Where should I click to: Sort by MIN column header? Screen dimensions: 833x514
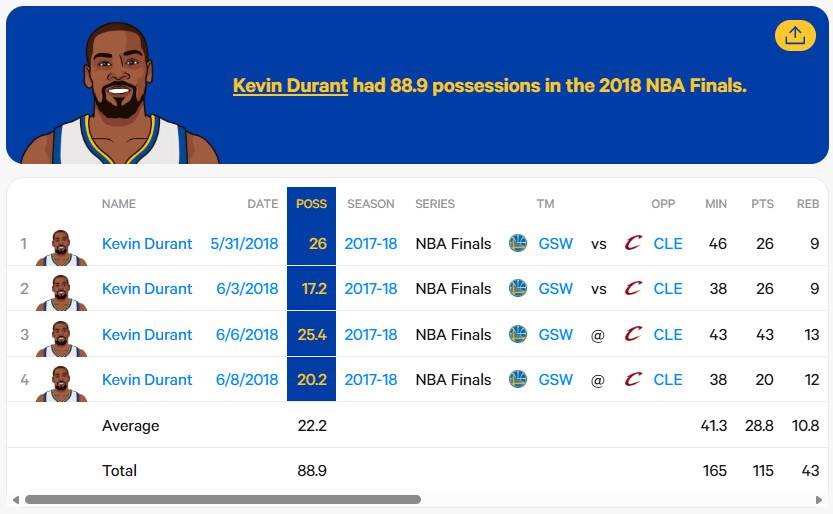point(716,204)
